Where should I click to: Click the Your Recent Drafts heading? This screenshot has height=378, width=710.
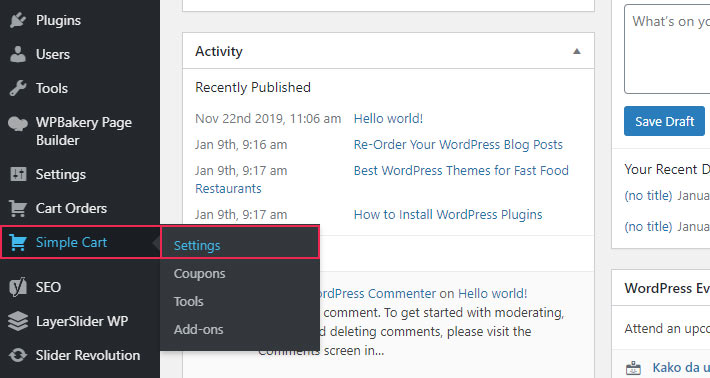(667, 169)
